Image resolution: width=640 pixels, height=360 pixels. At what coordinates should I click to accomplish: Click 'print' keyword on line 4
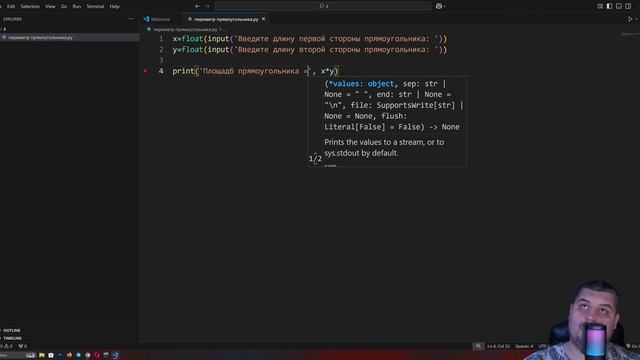coord(183,71)
